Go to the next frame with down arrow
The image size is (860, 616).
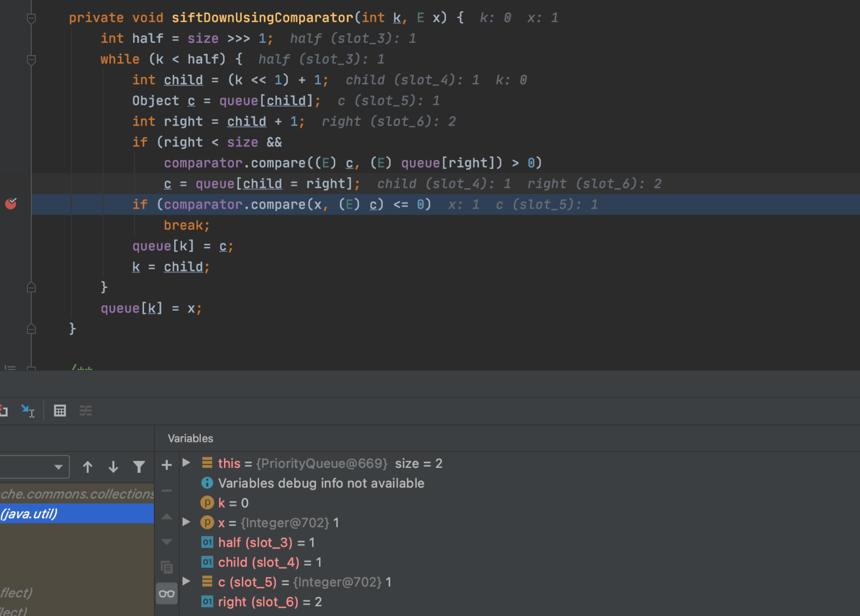point(113,467)
